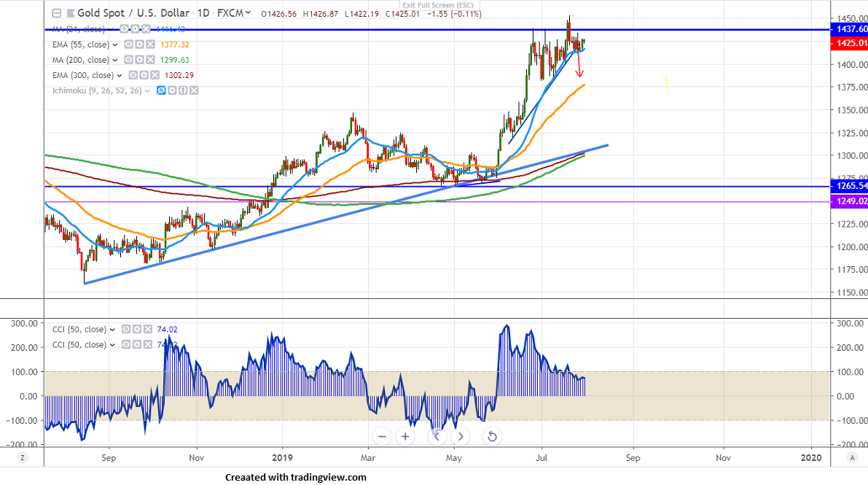Remove the Ichimoku indicator
Image resolution: width=868 pixels, height=485 pixels.
pyautogui.click(x=194, y=90)
